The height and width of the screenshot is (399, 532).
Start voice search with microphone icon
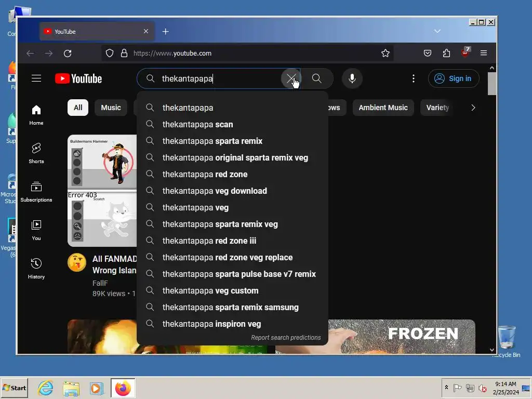352,79
